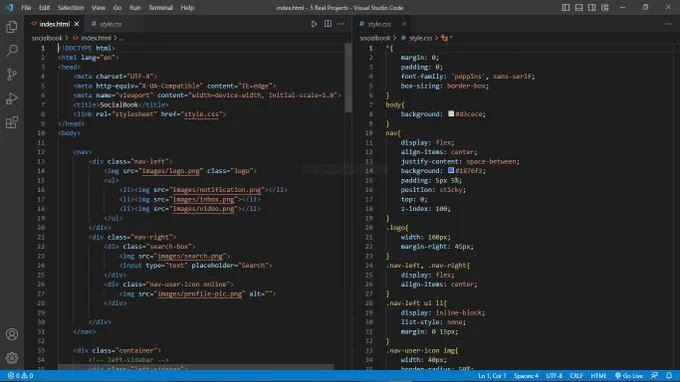
Task: Open the #d3cece background color swatch
Action: 451,114
